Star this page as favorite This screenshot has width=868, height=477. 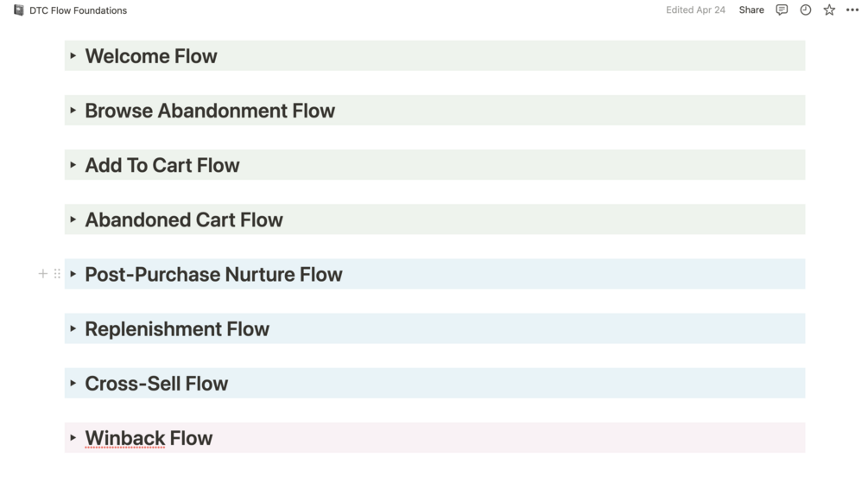pos(829,10)
